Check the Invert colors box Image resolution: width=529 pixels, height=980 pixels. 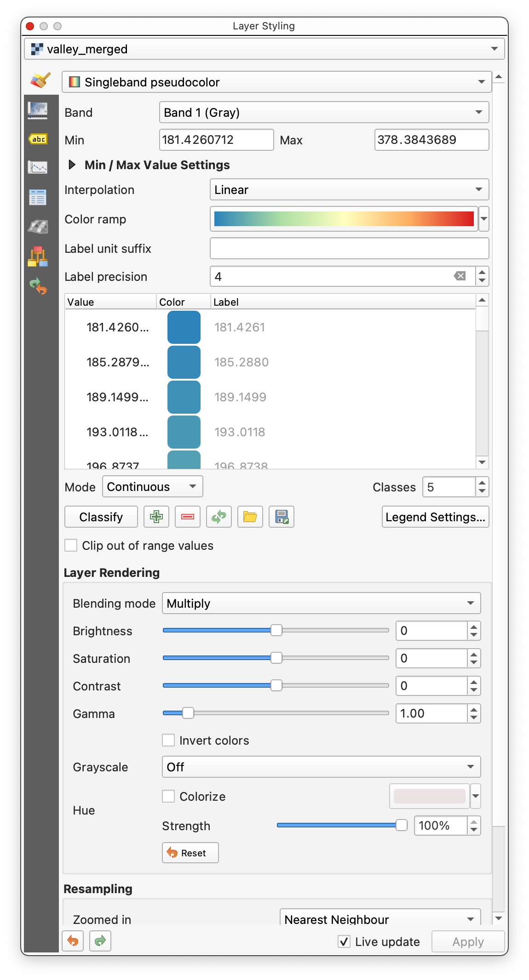click(168, 740)
